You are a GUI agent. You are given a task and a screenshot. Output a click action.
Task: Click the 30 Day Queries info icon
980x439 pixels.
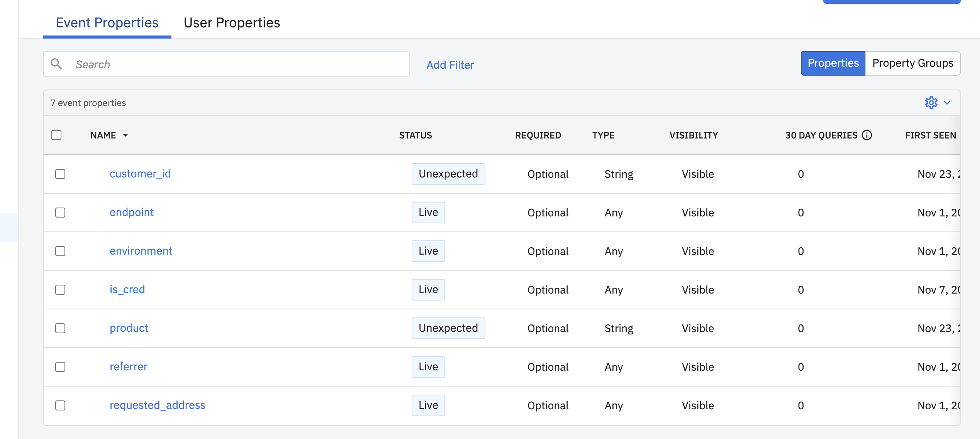tap(867, 135)
